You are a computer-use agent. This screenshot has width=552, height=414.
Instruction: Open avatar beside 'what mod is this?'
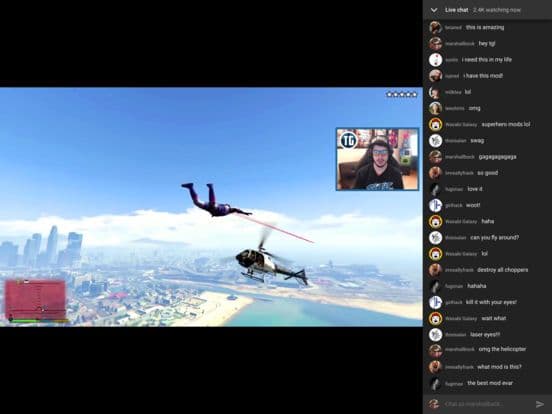435,367
